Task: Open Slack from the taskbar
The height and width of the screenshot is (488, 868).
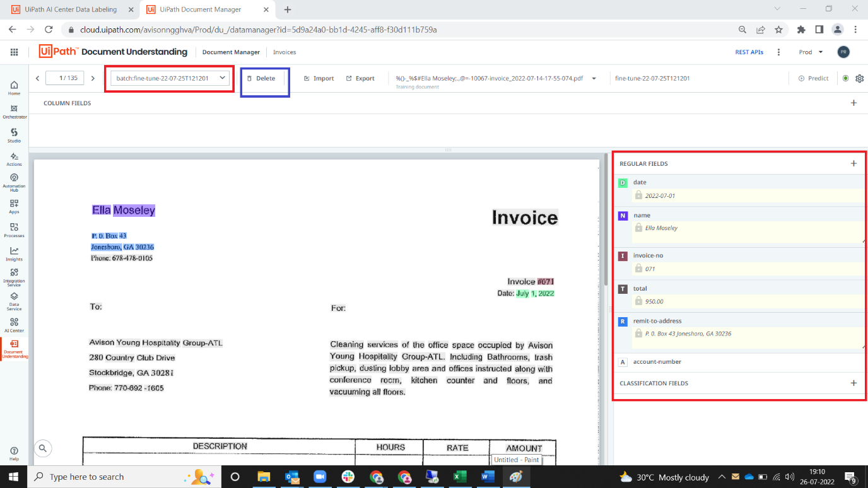Action: point(348,477)
